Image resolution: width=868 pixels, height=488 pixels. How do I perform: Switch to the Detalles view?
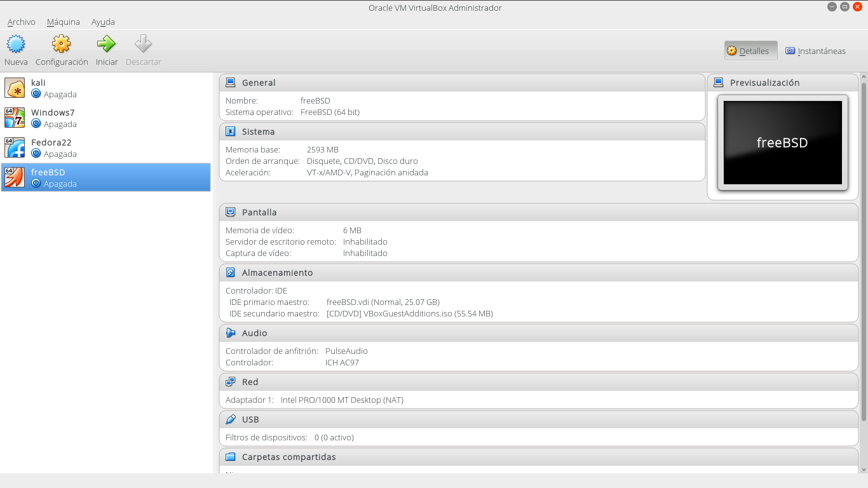click(x=751, y=51)
